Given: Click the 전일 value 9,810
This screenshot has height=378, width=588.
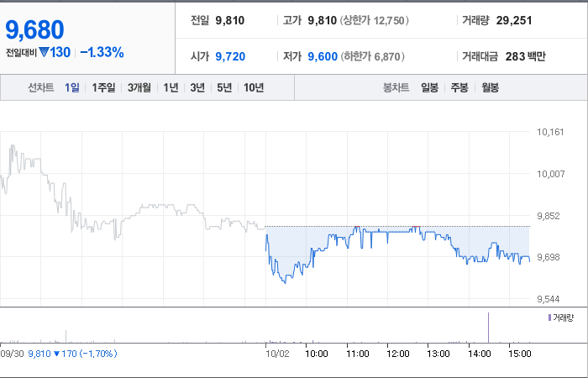Looking at the screenshot, I should (x=230, y=20).
